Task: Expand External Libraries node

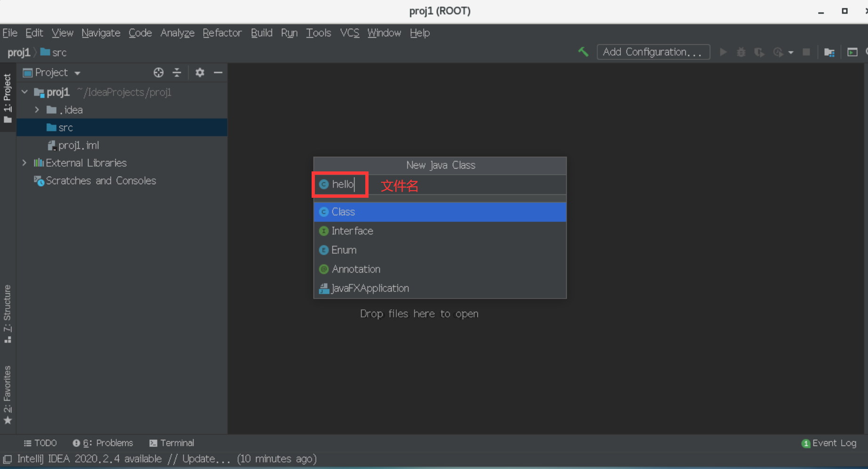Action: [24, 163]
